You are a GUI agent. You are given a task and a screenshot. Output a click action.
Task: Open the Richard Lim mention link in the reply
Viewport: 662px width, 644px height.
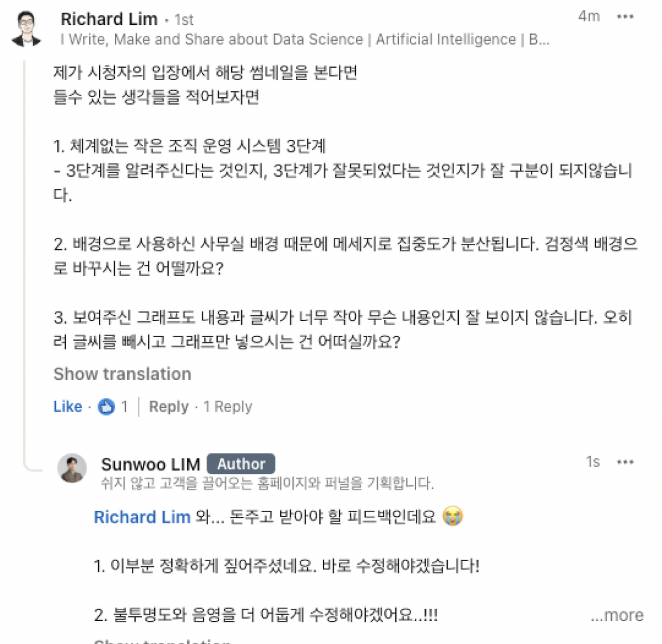coord(142,517)
